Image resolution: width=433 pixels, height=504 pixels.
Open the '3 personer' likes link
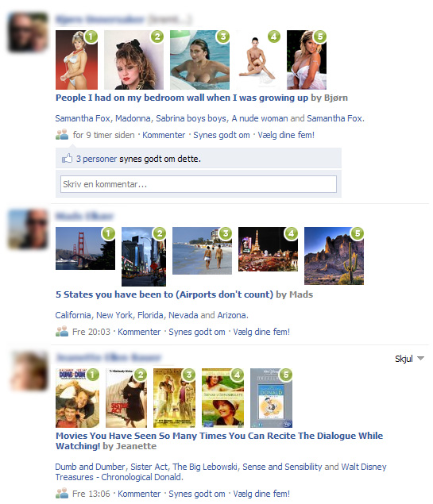(96, 159)
